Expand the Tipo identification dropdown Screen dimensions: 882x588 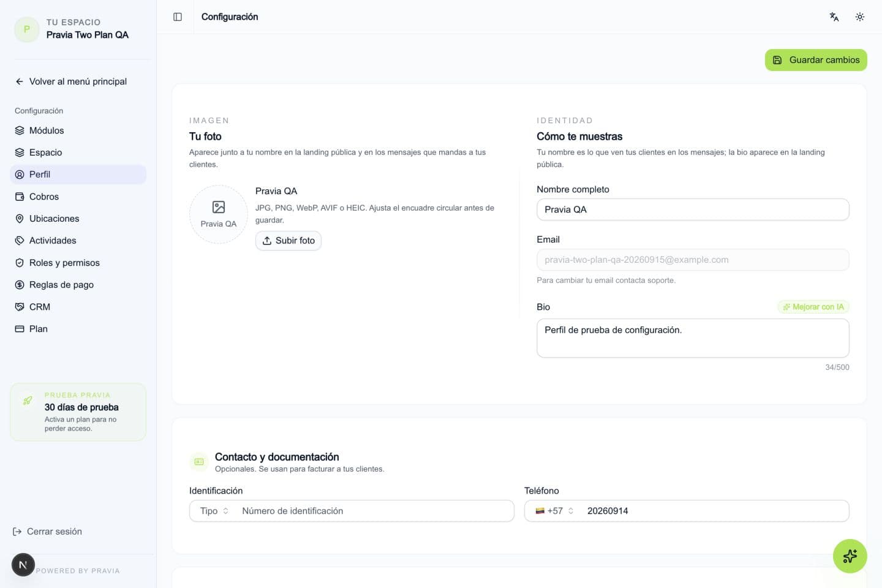point(214,511)
